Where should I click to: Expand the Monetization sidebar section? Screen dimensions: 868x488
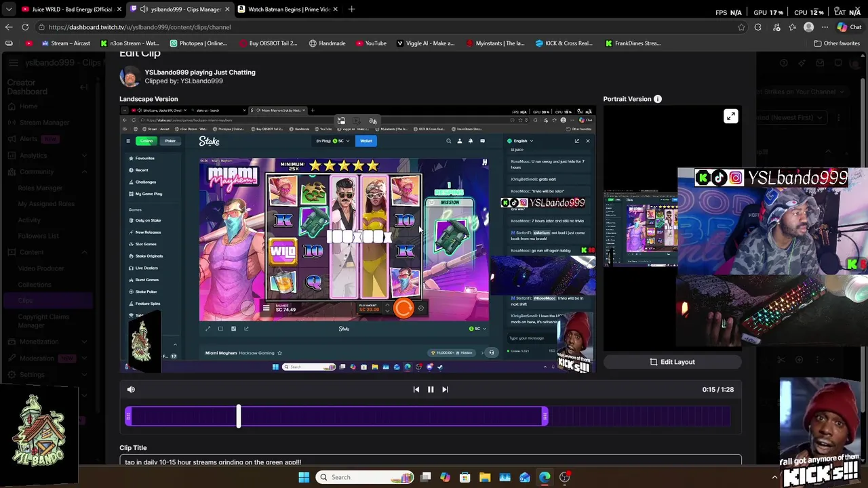(x=84, y=342)
